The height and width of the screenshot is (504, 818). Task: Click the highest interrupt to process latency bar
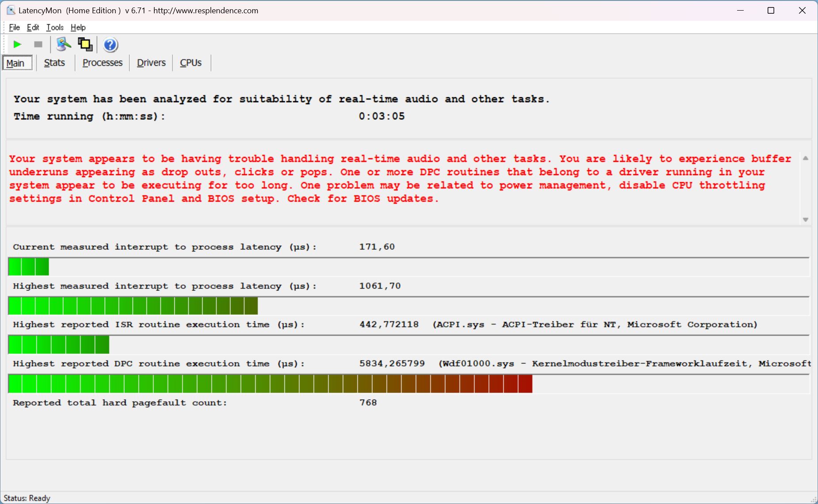tap(133, 306)
